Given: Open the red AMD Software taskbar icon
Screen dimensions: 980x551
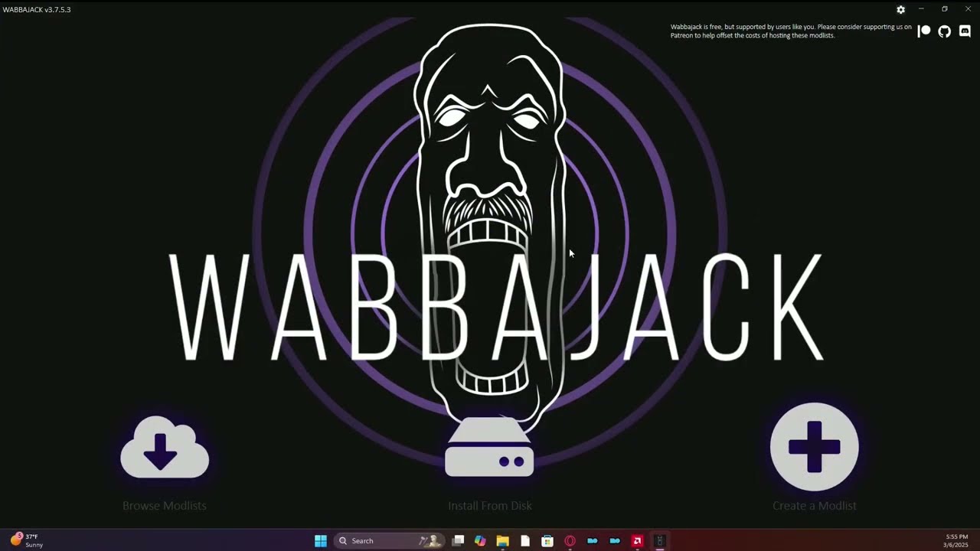Looking at the screenshot, I should 637,541.
